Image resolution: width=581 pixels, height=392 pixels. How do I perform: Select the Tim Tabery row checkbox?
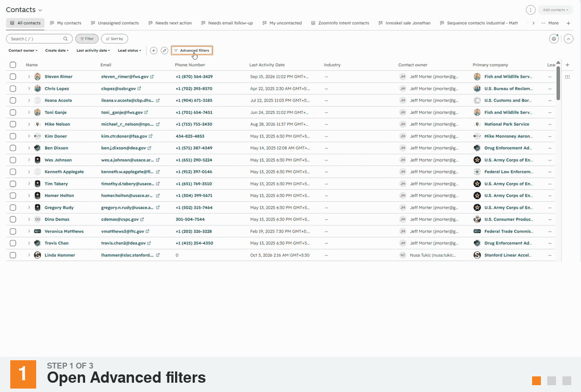(x=13, y=184)
